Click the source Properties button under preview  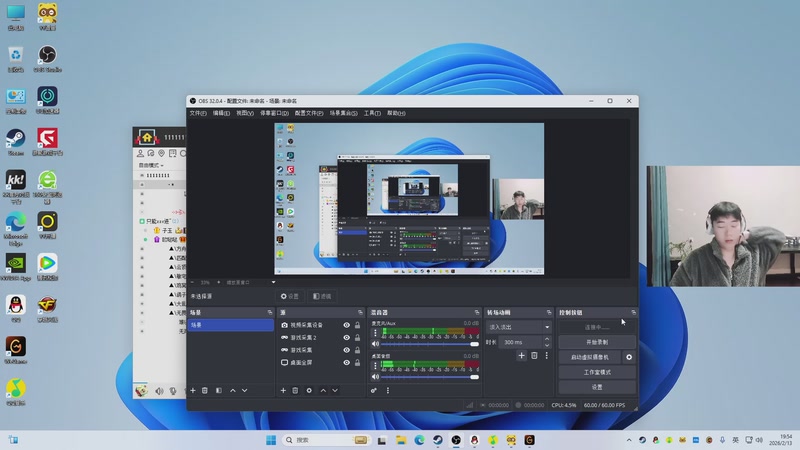(x=290, y=296)
